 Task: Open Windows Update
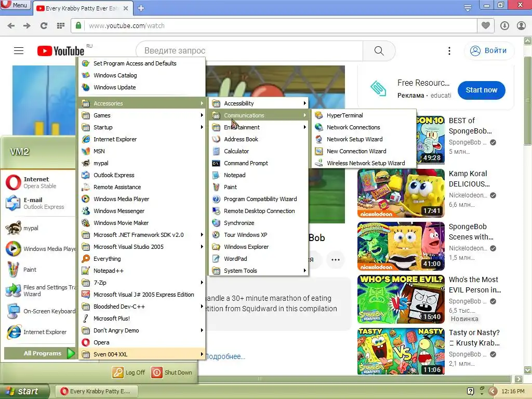click(x=142, y=87)
